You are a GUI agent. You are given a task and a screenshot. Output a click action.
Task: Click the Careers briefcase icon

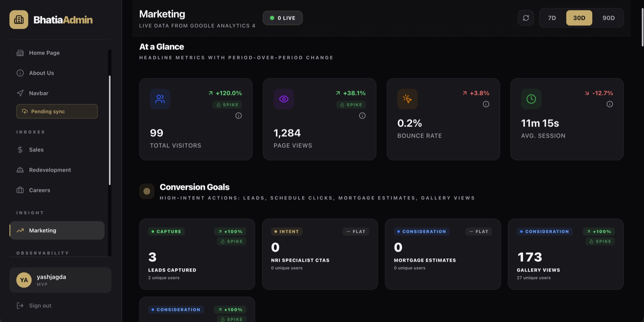coord(20,190)
